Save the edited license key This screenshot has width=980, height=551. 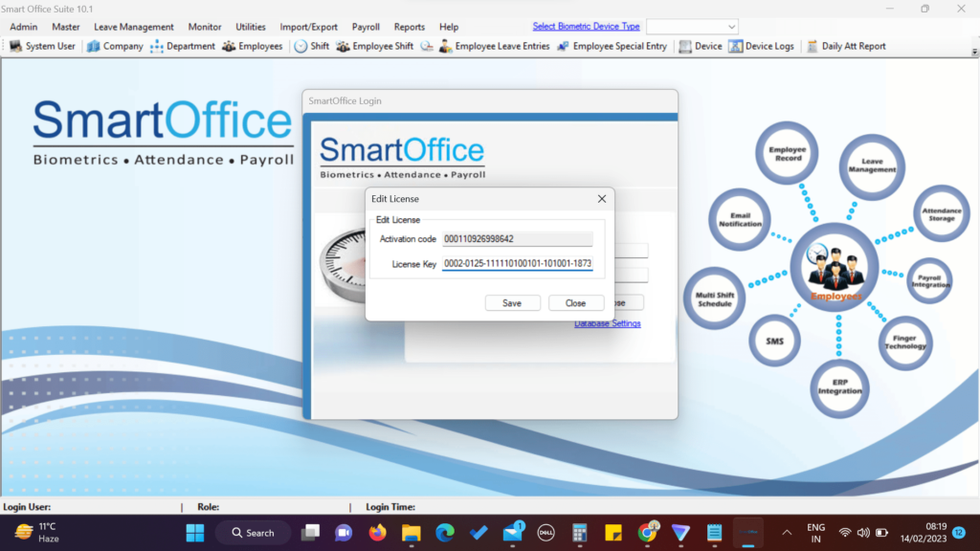tap(512, 302)
